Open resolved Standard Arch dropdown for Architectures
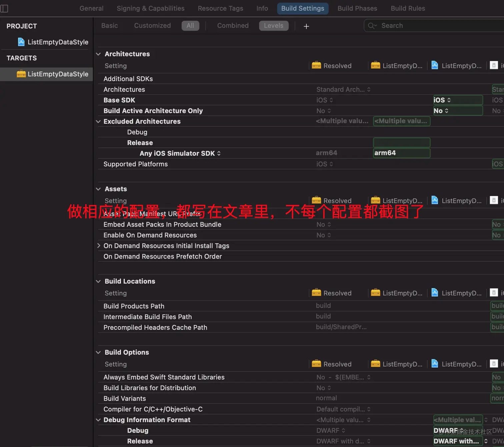This screenshot has height=447, width=504. (x=343, y=89)
